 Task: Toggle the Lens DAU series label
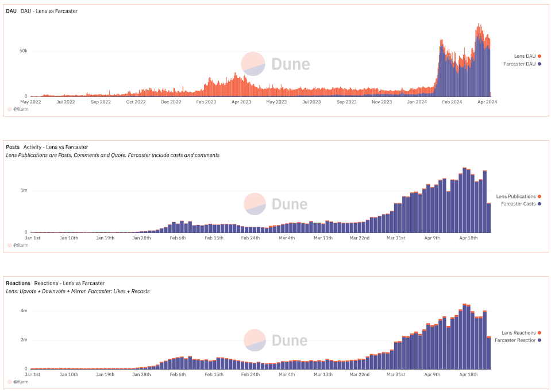click(x=525, y=56)
